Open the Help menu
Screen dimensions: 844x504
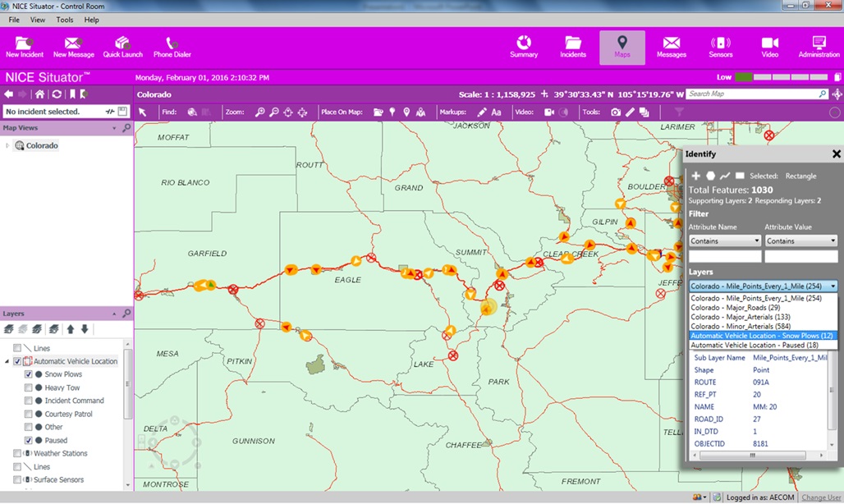pyautogui.click(x=91, y=20)
